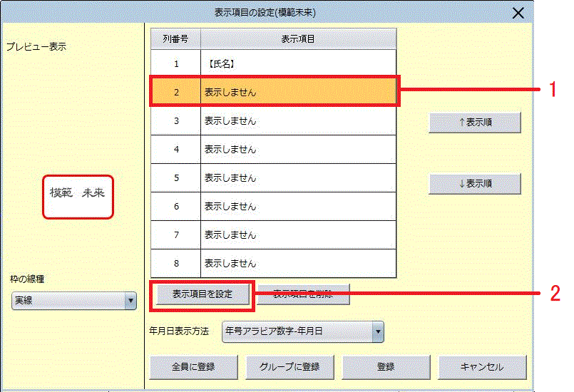Click the 表示項目を削除 button

303,294
